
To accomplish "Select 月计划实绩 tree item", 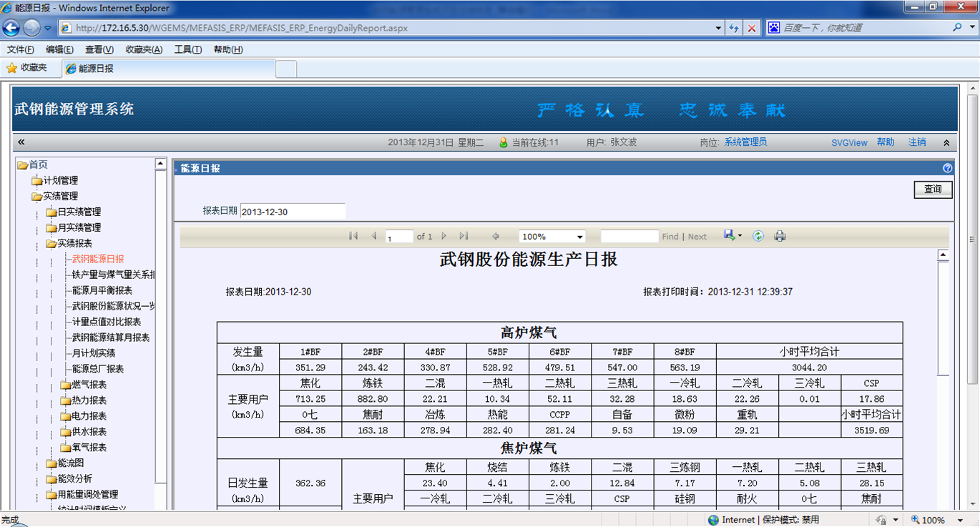I will [94, 353].
